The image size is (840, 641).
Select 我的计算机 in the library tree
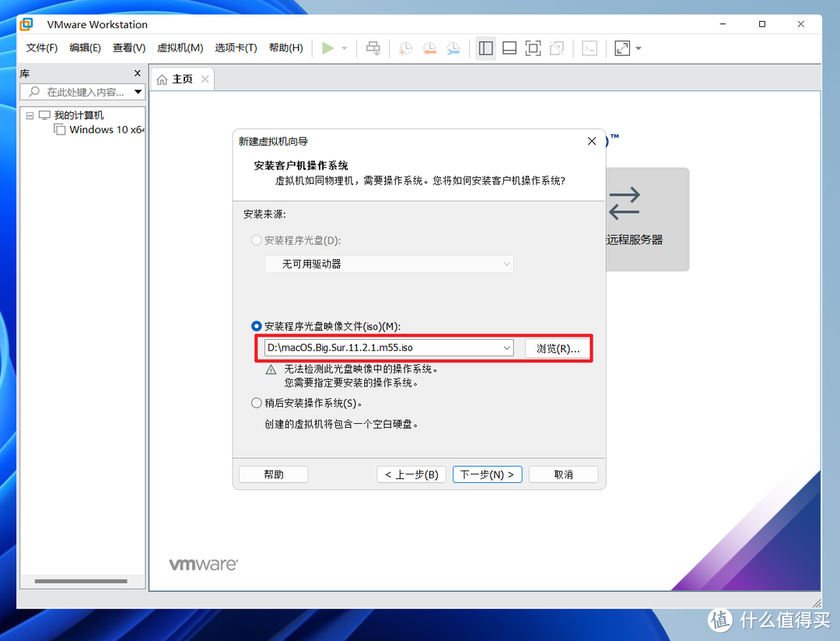click(79, 115)
